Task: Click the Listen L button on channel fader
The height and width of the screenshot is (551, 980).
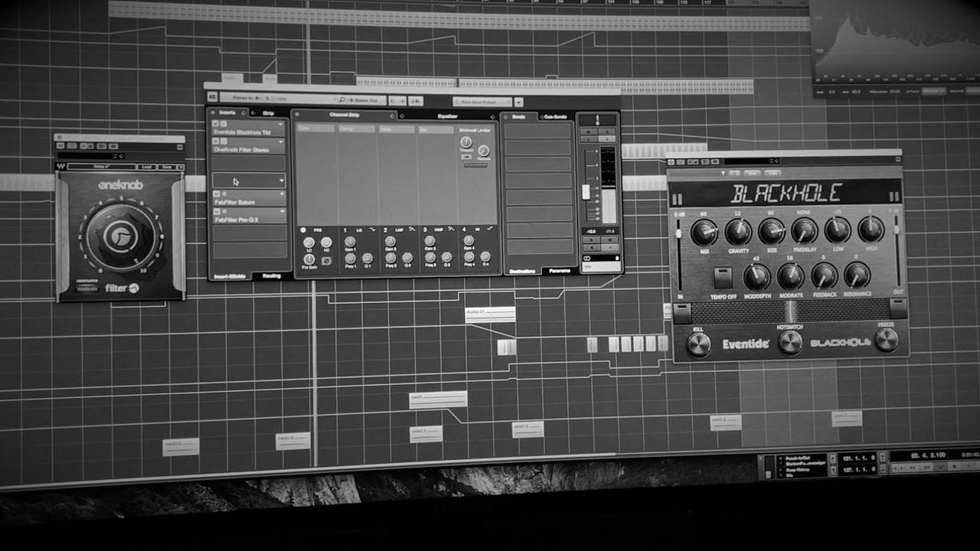Action: pos(588,139)
